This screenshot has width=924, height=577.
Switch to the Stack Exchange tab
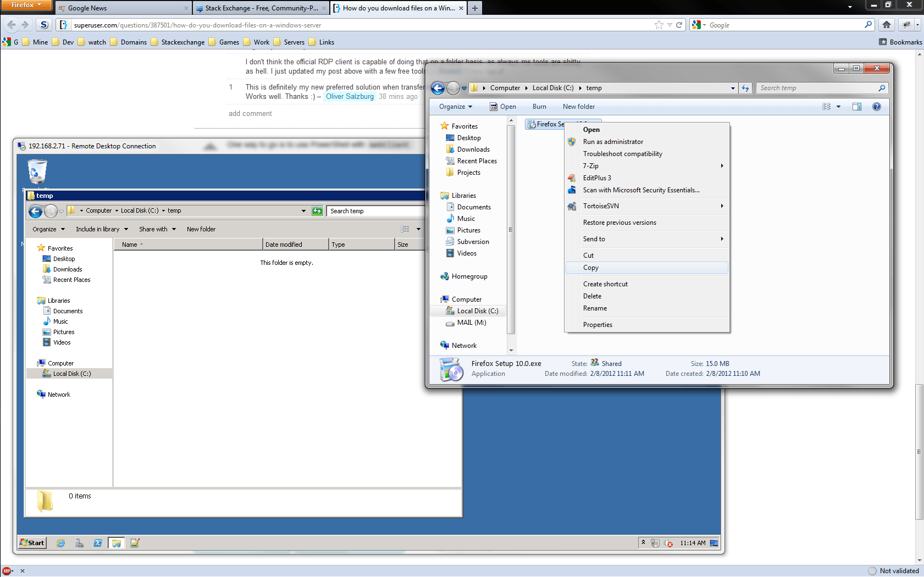tap(261, 8)
